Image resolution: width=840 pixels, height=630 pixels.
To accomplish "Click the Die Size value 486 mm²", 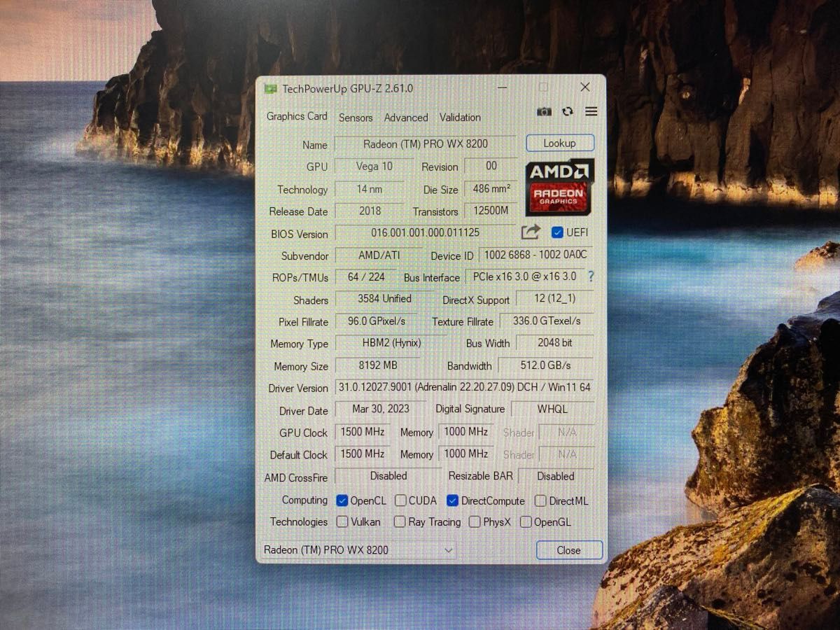I will click(x=491, y=189).
